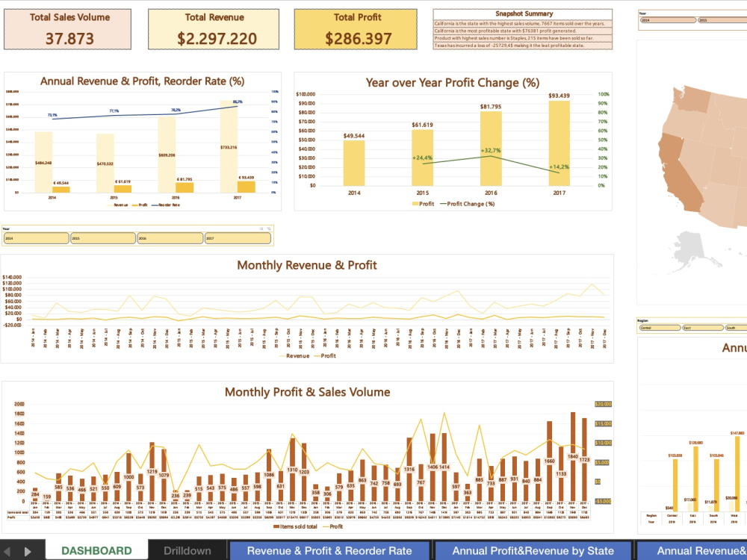Select the Total Profit card
Image resolution: width=747 pixels, height=560 pixels.
[356, 29]
